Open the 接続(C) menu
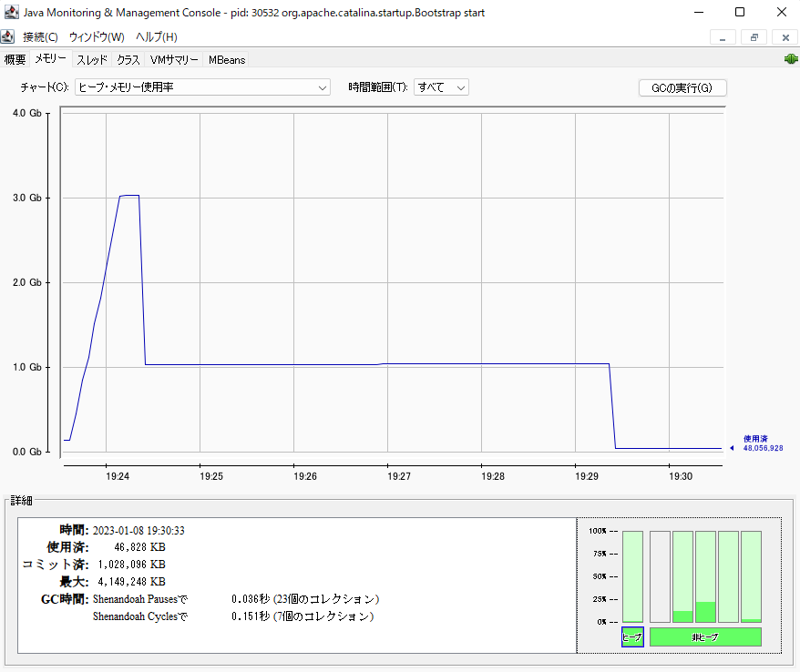Screen dimensions: 800x672 40,37
